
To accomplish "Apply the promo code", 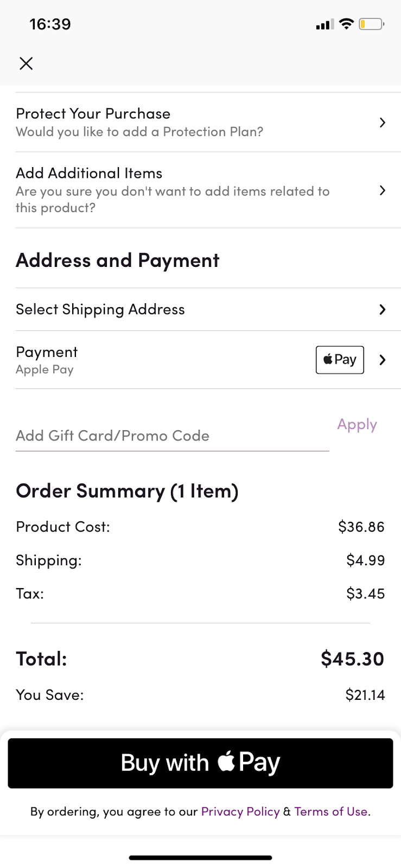I will pyautogui.click(x=357, y=424).
